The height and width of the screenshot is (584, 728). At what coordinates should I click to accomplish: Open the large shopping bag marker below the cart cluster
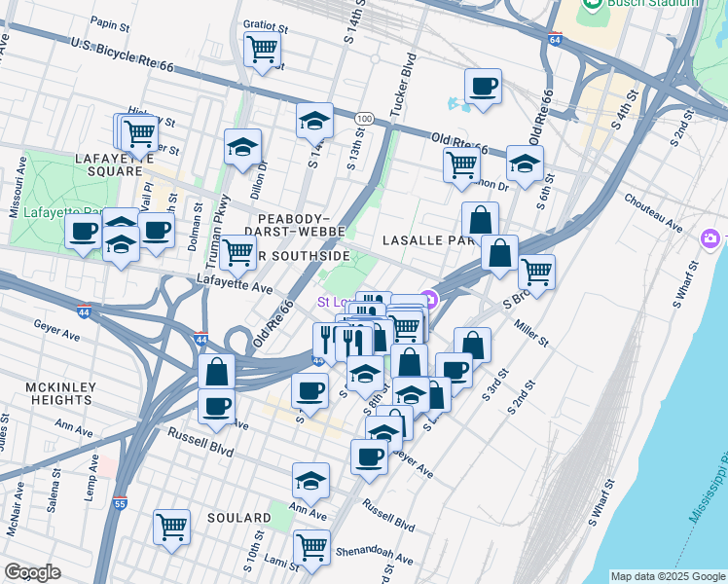point(410,362)
